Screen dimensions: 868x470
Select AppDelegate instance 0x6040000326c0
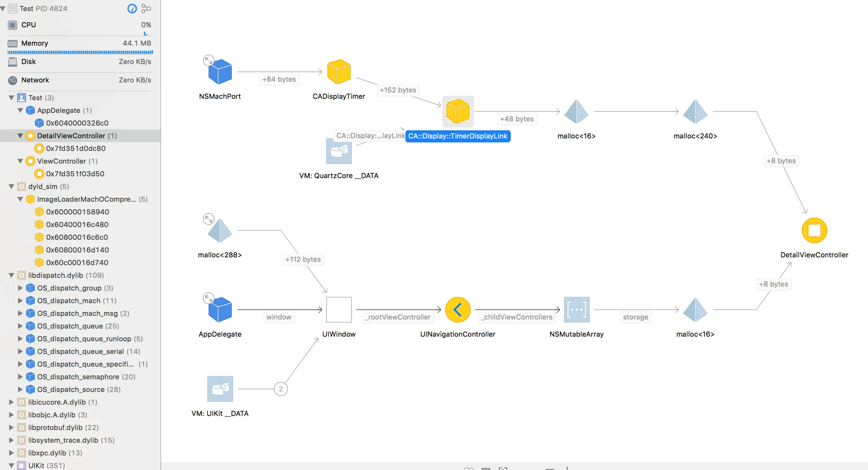point(77,123)
